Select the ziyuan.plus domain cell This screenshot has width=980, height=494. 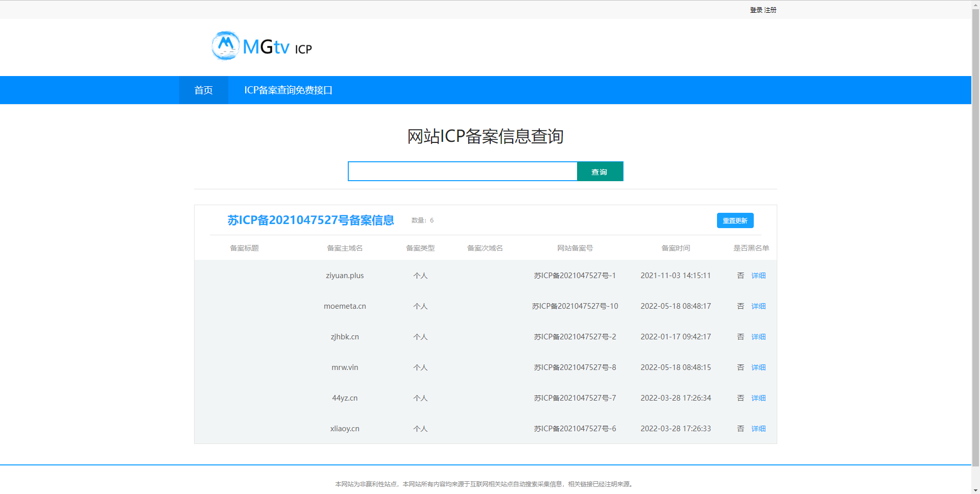tap(345, 276)
